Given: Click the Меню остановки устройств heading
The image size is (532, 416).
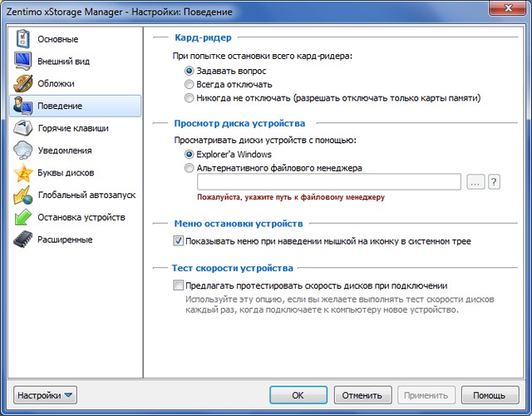Looking at the screenshot, I should 239,224.
